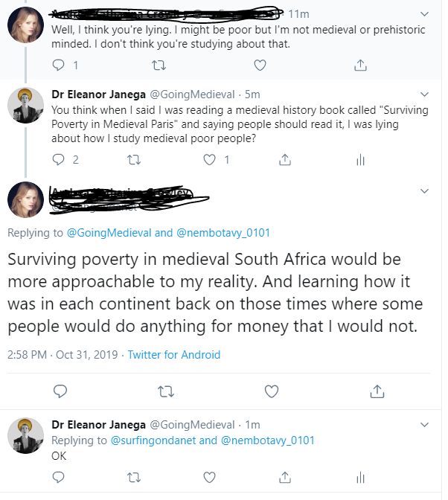Like the tweet posted 11m ago

coord(260,65)
